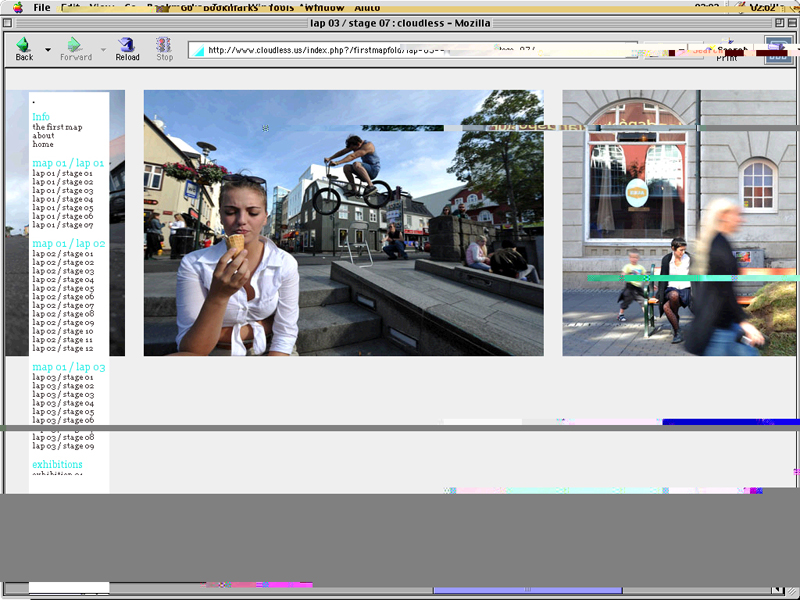Open 'the first map' link
Viewport: 800px width, 600px height.
(x=57, y=127)
